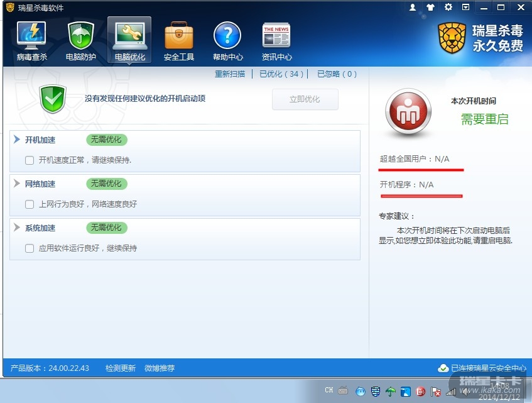Click the CH input language indicator
Screen dimensions: 532x403
328,390
